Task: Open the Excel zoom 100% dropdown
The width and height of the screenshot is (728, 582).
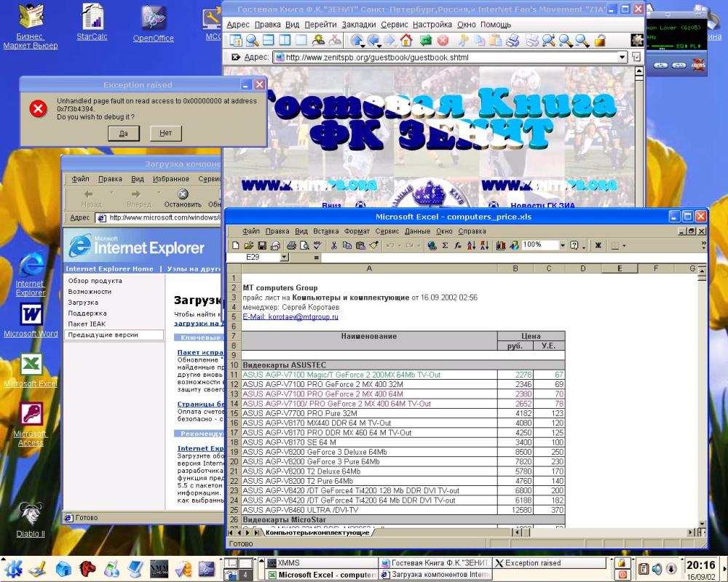Action: pyautogui.click(x=562, y=245)
